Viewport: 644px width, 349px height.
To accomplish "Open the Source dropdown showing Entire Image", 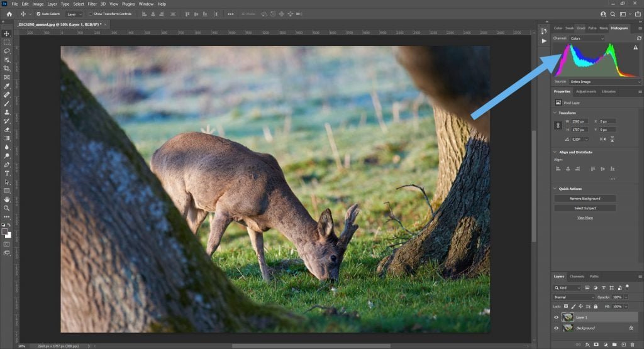I will point(605,82).
